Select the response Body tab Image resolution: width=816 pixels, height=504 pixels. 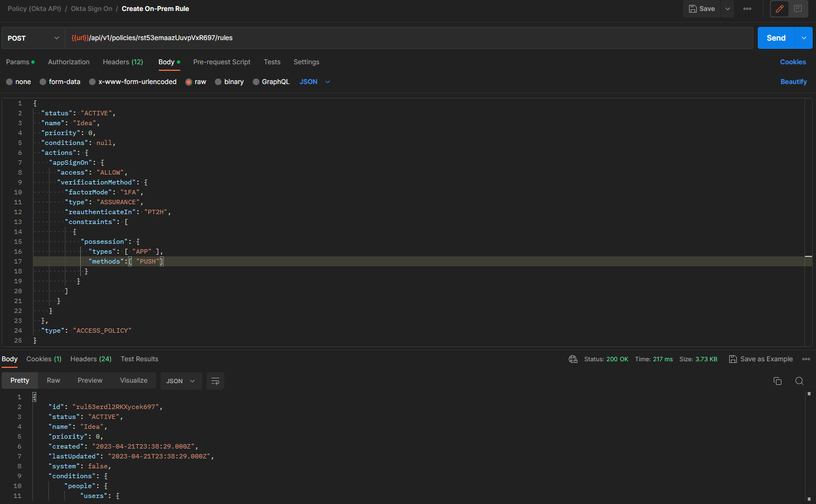click(x=9, y=359)
